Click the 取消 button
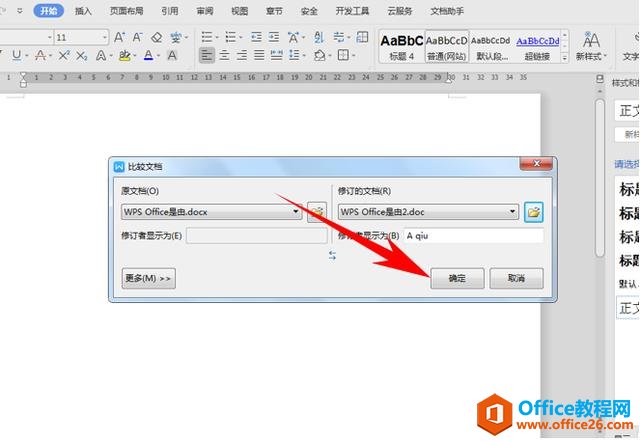Viewport: 640px width, 442px height. click(x=516, y=278)
